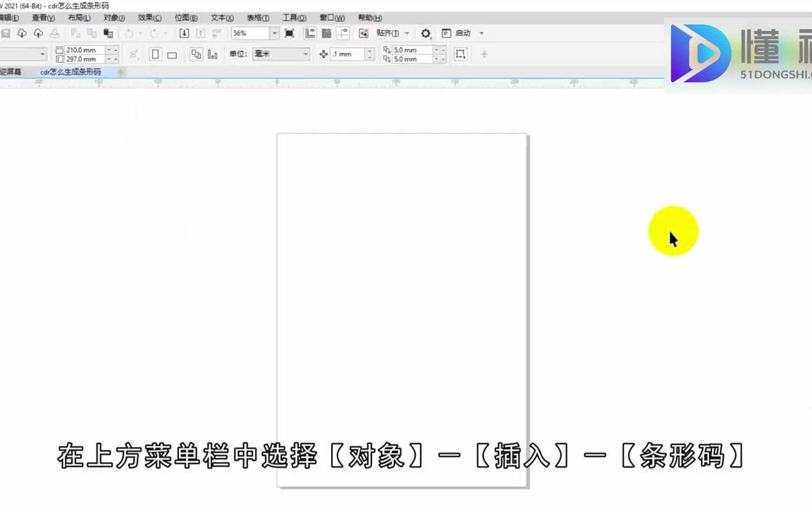Open the 查看 View menu
The image size is (812, 508).
point(43,18)
